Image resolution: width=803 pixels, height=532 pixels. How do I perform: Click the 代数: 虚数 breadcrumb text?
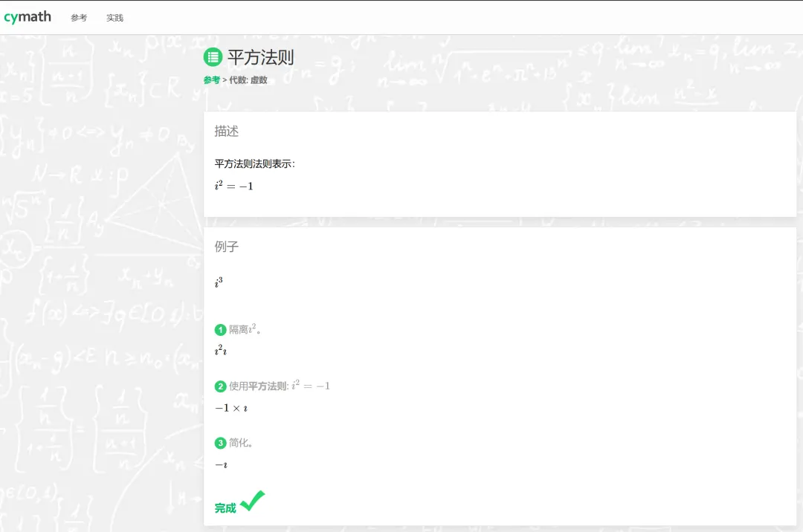point(248,80)
